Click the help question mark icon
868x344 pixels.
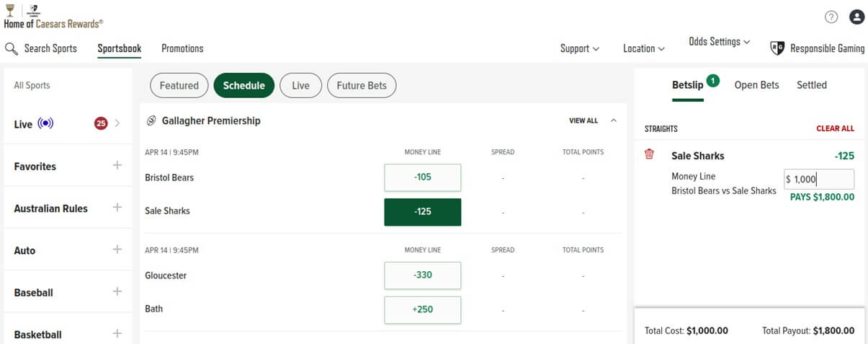click(831, 17)
